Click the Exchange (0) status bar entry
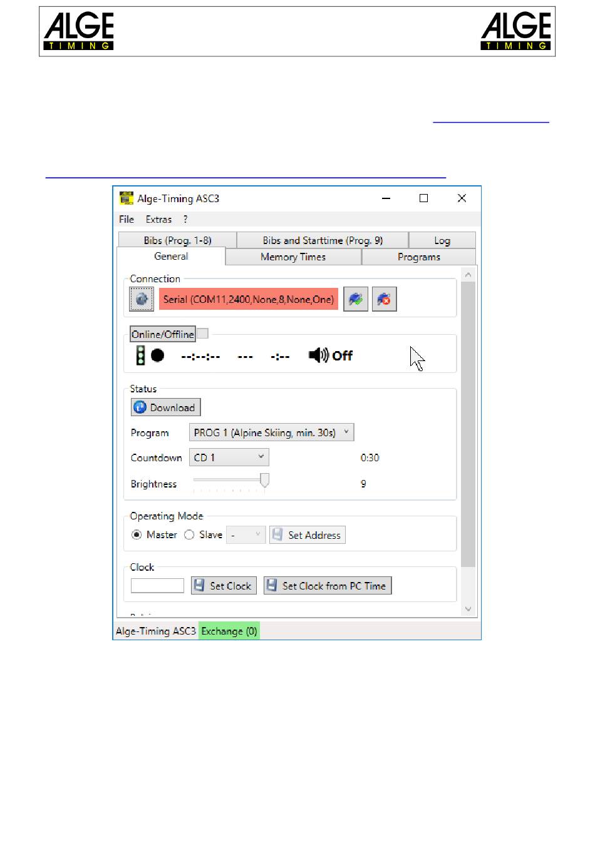 (x=229, y=631)
